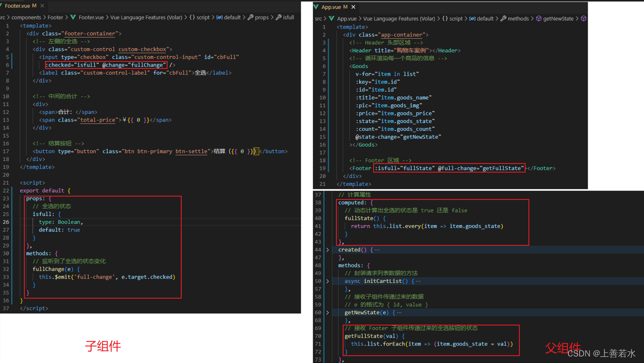Click blue variable icon before default in App.vue breadcrumb
Screen dimensions: 644x363
point(472,18)
